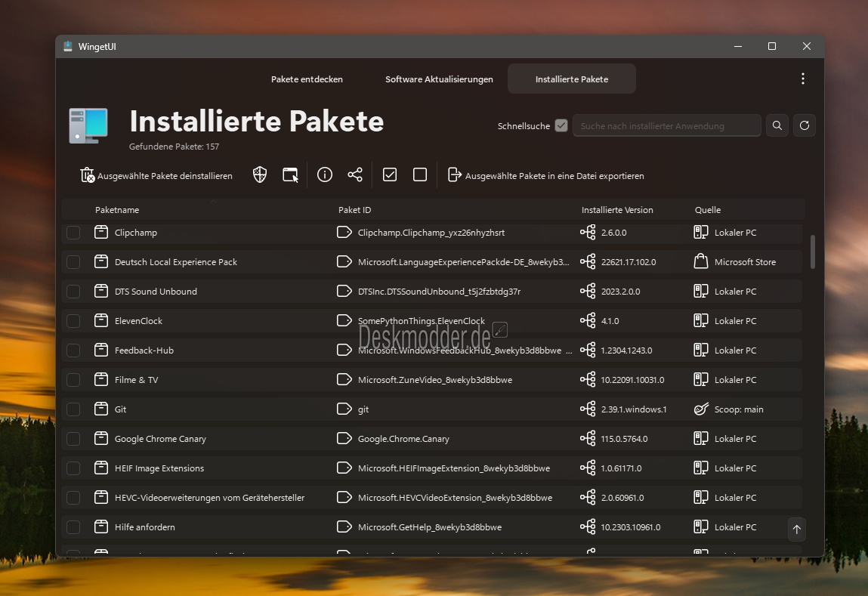Click the package icon beside Clipchamp

[x=100, y=232]
